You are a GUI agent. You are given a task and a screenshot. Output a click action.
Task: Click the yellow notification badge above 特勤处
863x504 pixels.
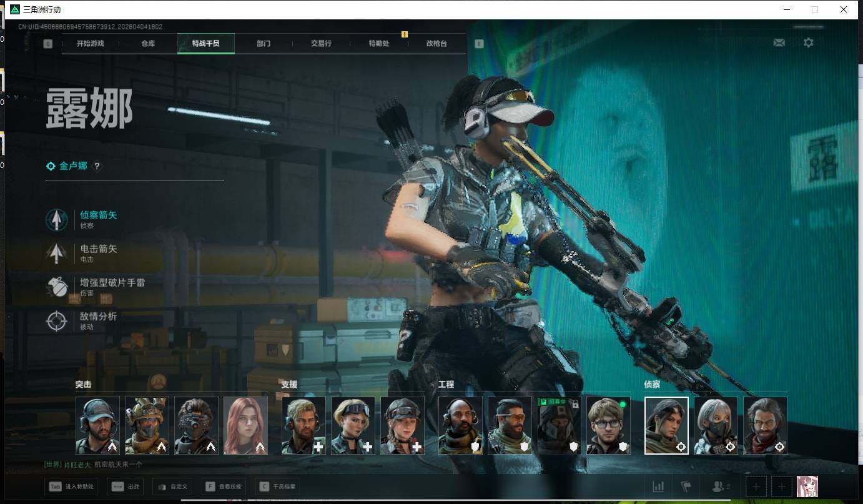[x=405, y=34]
